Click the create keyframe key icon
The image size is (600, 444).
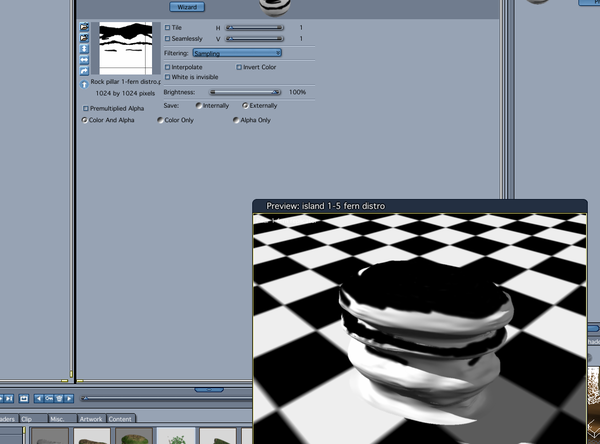[x=49, y=399]
